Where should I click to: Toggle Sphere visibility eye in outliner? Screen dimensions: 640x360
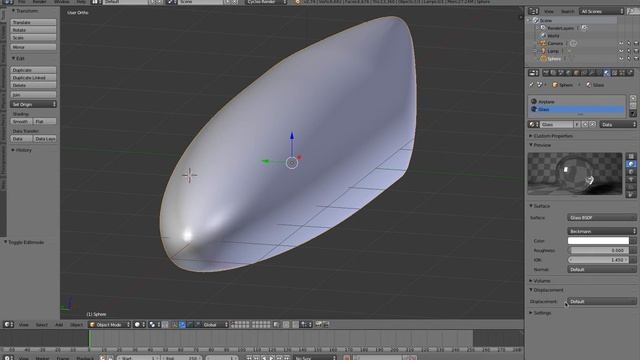(621, 59)
